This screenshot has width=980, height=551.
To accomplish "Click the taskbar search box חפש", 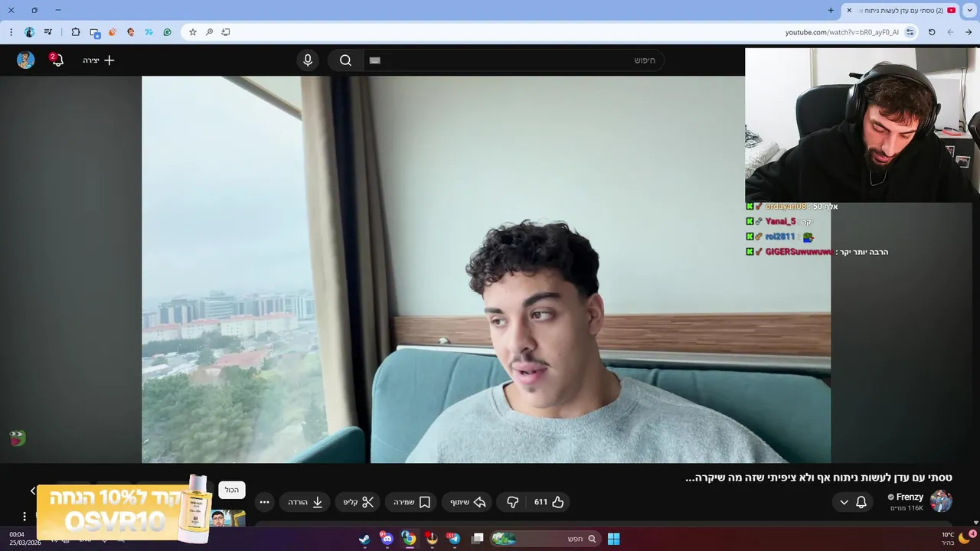I will tap(546, 539).
